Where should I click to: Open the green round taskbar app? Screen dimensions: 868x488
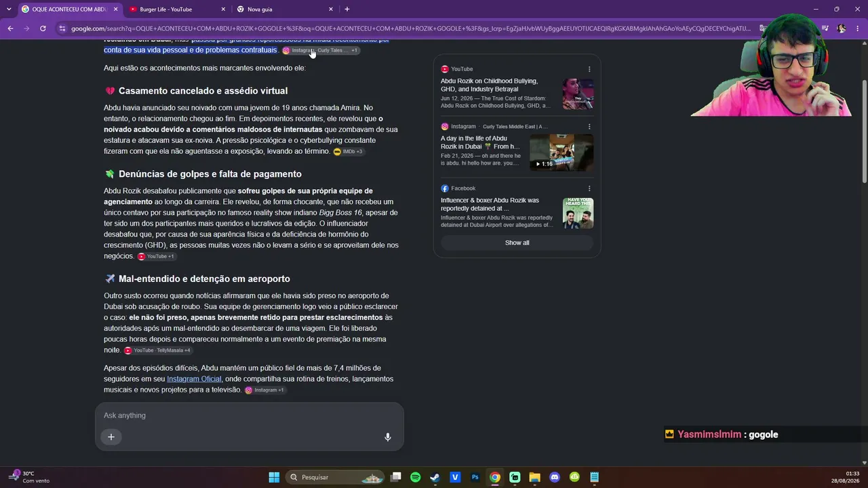click(x=574, y=477)
